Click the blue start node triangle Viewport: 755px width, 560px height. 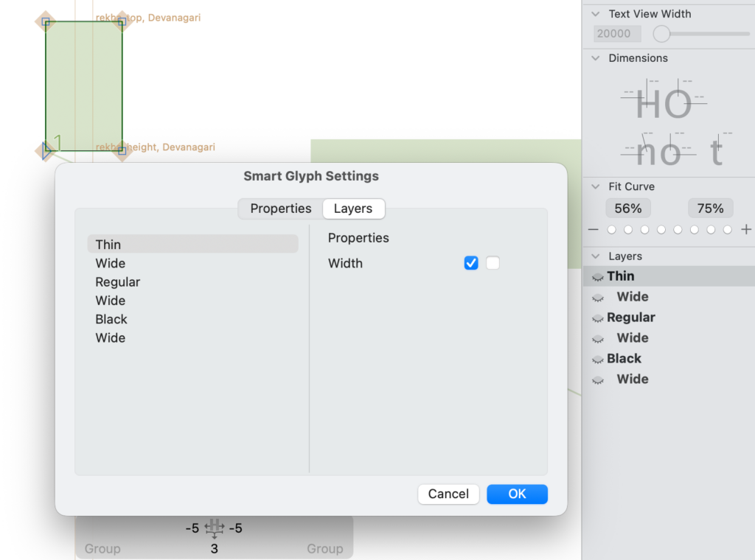[46, 150]
